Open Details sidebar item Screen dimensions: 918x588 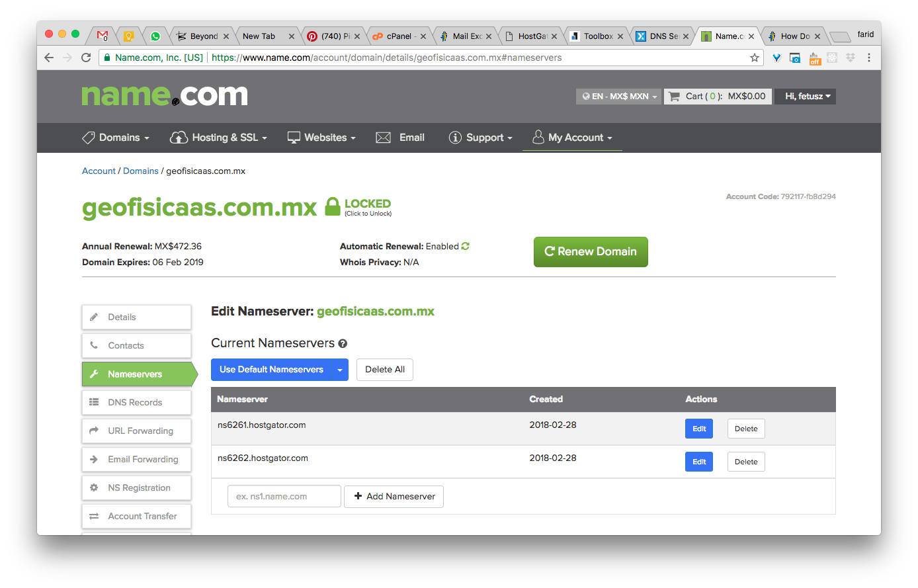tap(137, 317)
